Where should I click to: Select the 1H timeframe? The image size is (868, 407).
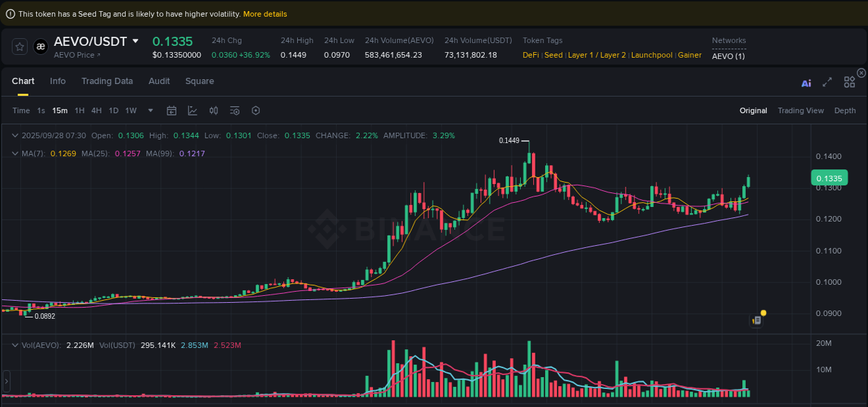pos(79,110)
